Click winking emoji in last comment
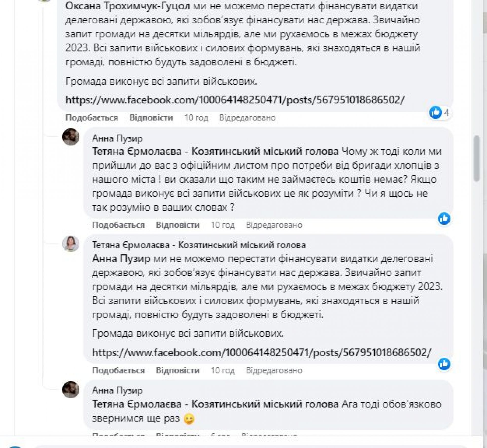The height and width of the screenshot is (448, 487). point(189,419)
